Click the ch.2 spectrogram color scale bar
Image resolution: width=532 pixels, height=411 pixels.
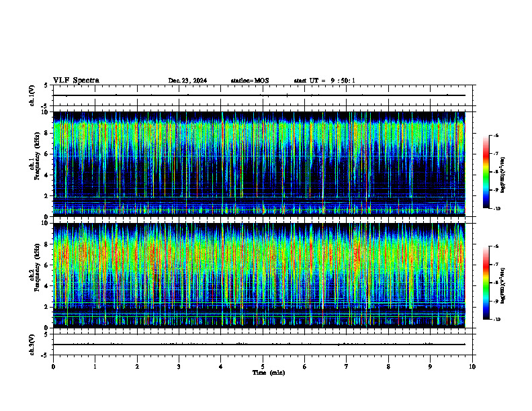pos(486,283)
